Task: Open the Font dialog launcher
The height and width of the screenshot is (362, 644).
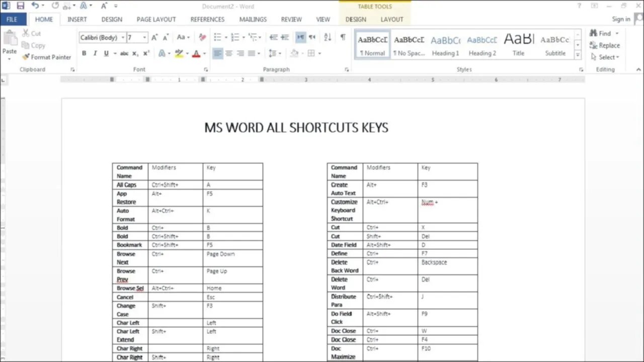Action: [x=206, y=70]
